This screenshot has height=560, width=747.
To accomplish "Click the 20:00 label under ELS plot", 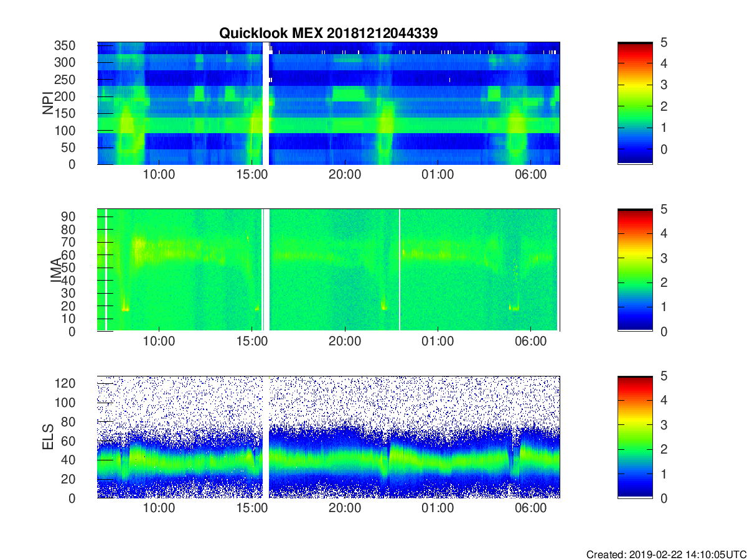I will (345, 509).
